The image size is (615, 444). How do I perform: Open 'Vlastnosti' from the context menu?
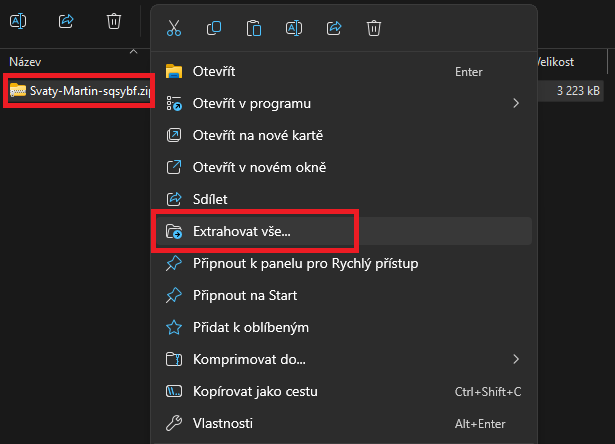click(222, 423)
